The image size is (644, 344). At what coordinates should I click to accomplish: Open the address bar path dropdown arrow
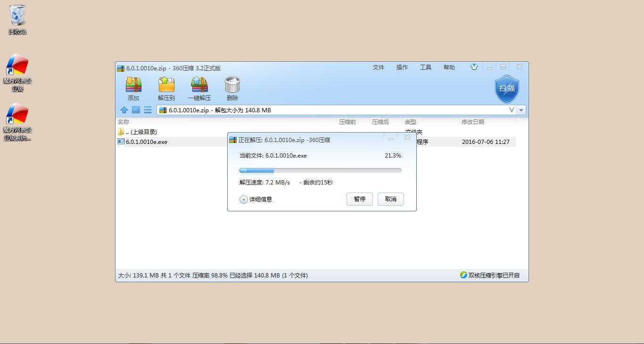[521, 110]
